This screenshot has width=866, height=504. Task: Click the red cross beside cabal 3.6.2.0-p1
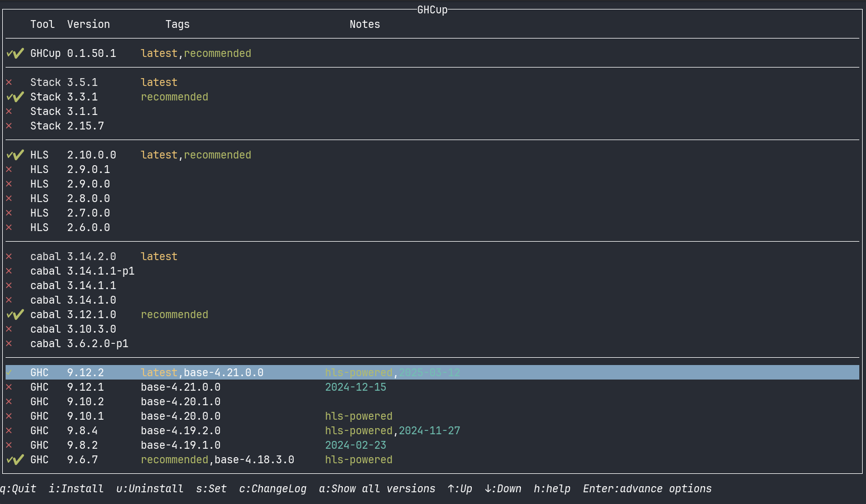click(9, 344)
